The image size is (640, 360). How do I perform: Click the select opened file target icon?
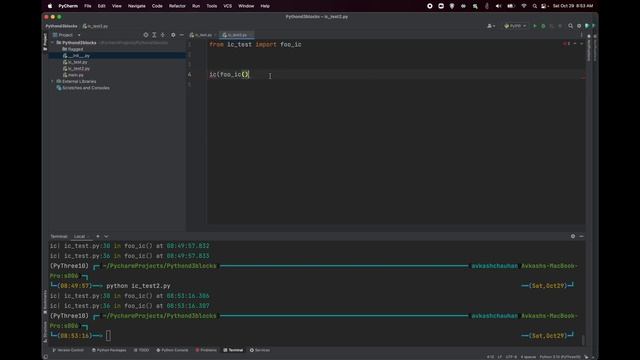tap(146, 35)
